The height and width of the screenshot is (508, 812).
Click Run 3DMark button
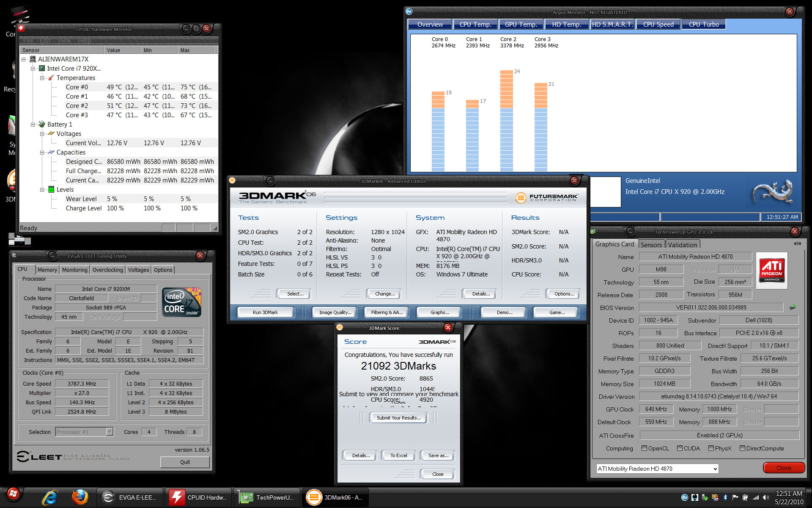coord(265,312)
